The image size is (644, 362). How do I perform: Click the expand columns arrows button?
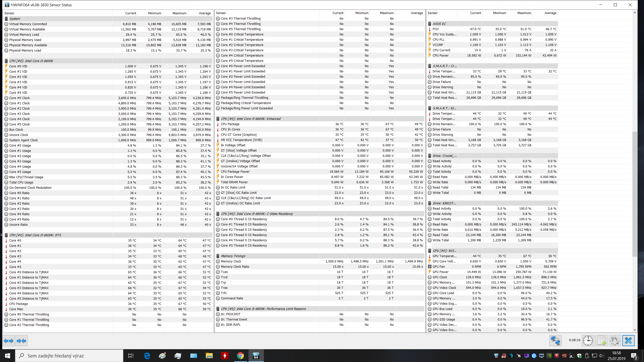(x=9, y=341)
